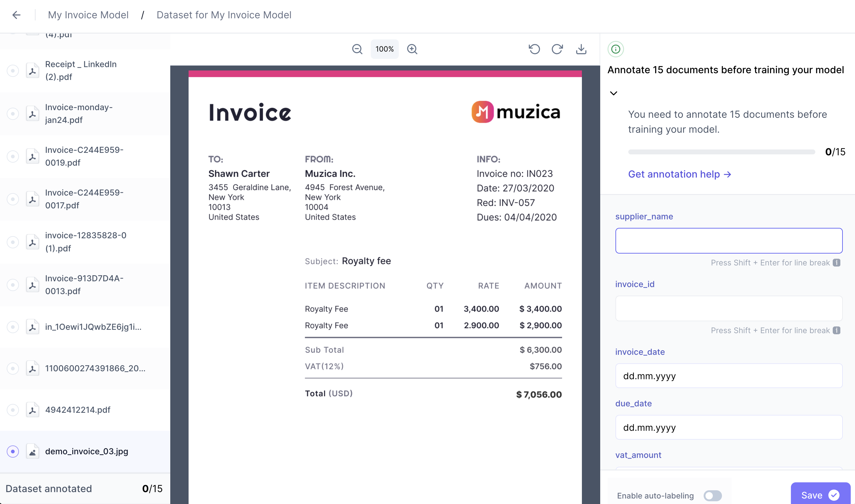
Task: Click Date: 27/03/2020 in document
Action: 515,188
